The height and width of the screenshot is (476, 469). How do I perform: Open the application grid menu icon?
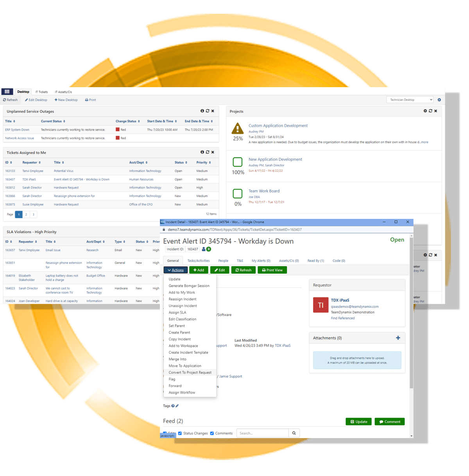pos(7,92)
